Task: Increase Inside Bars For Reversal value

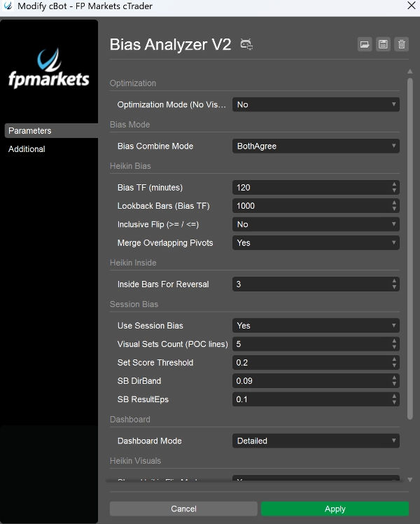Action: [394, 281]
